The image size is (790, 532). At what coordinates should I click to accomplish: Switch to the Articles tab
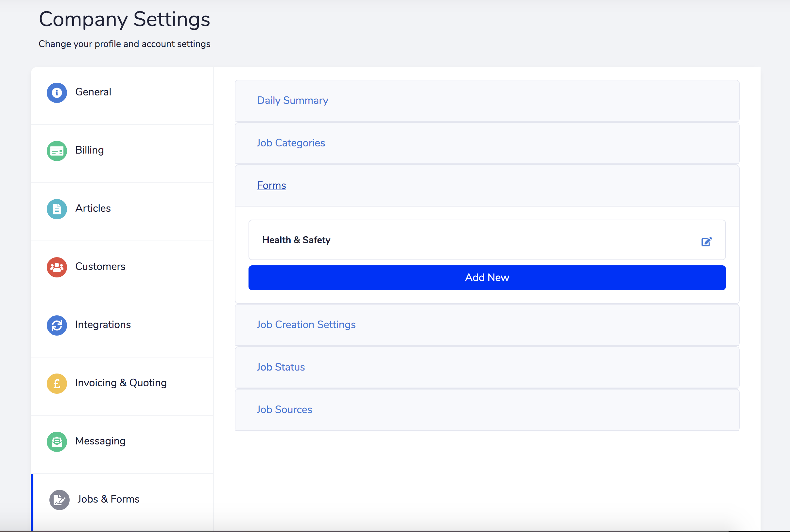122,212
